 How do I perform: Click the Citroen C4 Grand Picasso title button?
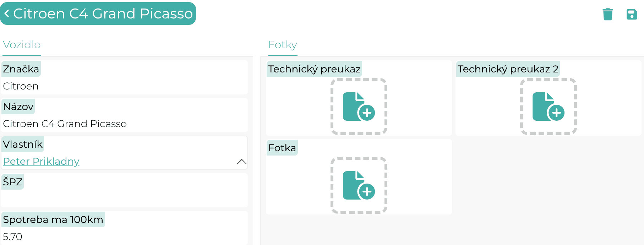98,13
